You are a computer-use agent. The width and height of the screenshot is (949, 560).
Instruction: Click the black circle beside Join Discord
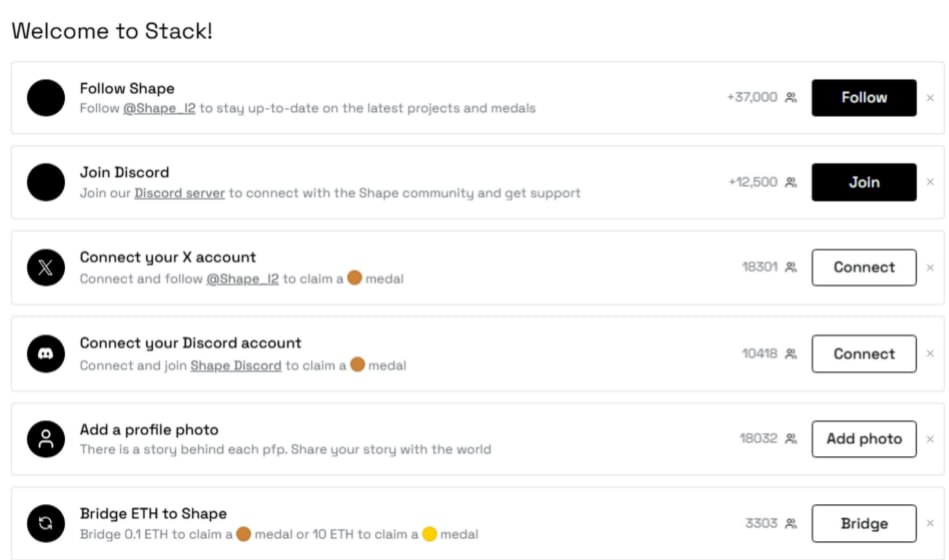click(x=46, y=182)
